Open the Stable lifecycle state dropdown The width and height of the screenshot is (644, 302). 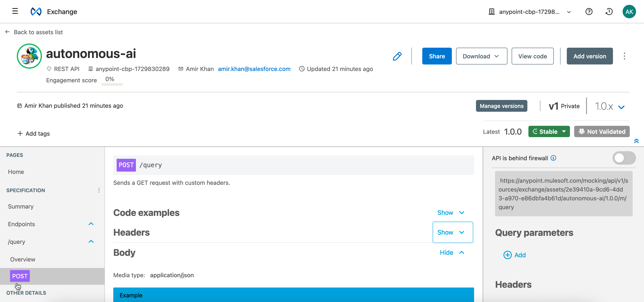pos(549,131)
